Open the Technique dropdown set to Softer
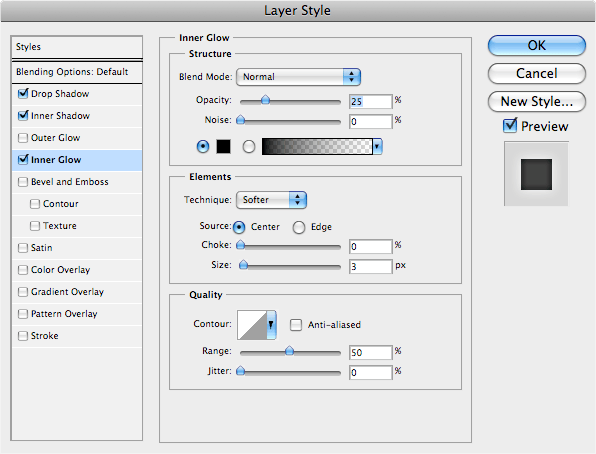 pyautogui.click(x=271, y=200)
